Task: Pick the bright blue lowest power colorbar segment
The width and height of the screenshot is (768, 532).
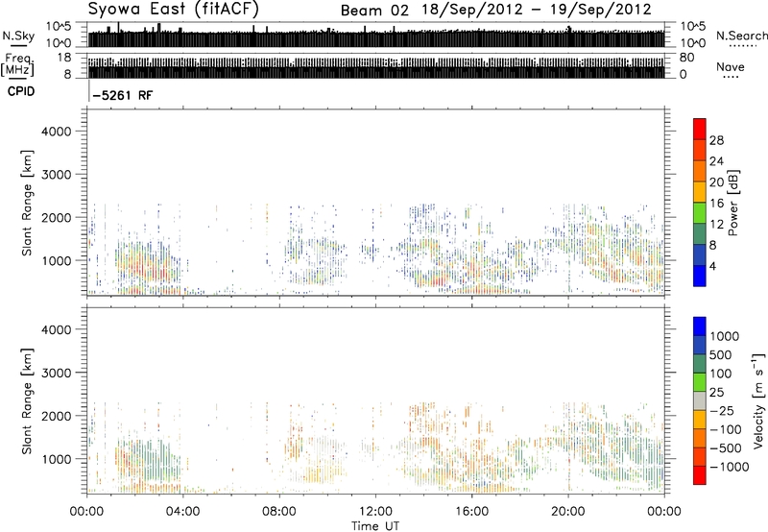Action: (700, 276)
